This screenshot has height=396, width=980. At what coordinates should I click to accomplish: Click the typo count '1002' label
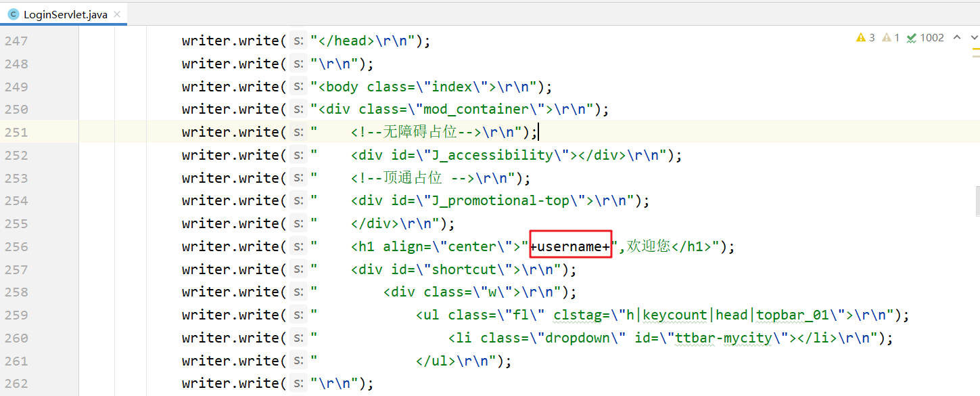(x=932, y=37)
